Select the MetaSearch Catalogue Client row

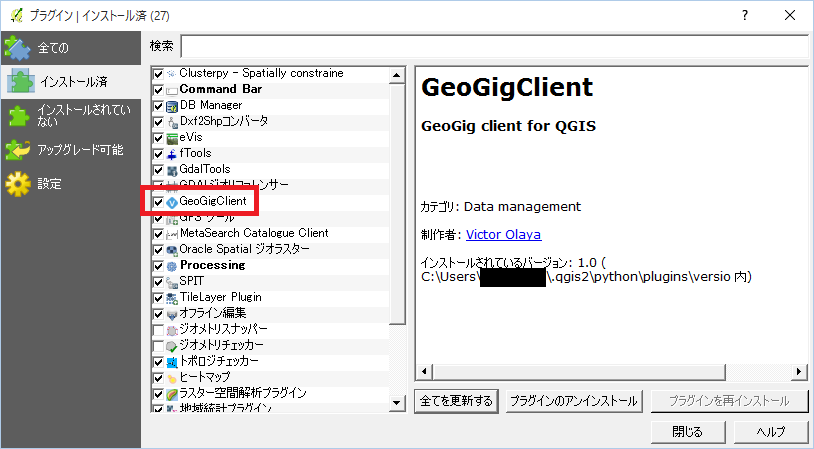click(270, 234)
